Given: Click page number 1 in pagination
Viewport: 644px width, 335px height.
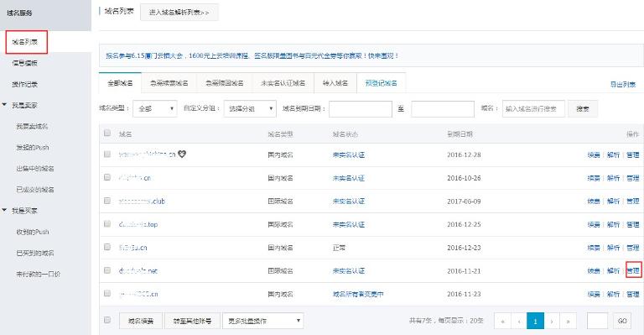Looking at the screenshot, I should point(535,321).
